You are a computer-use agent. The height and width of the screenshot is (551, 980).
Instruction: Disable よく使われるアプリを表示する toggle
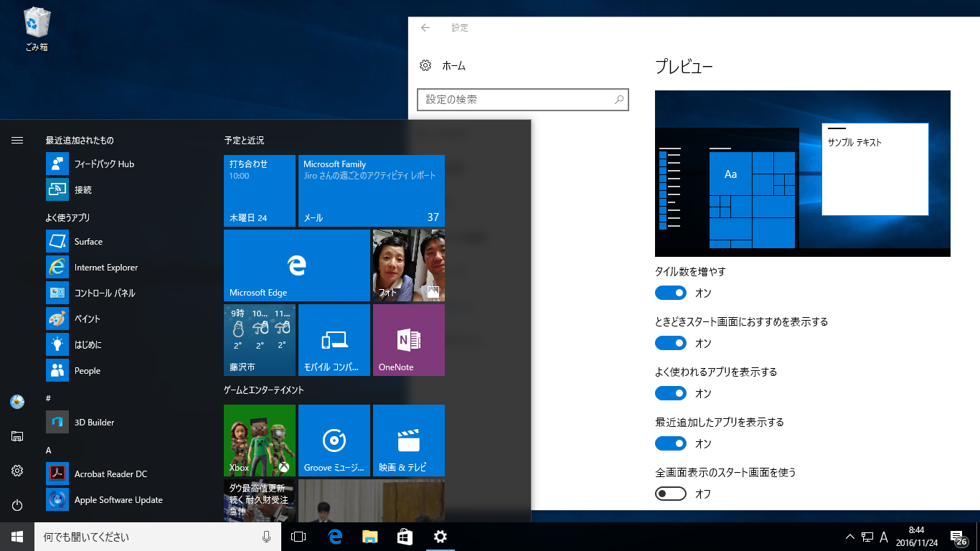pos(671,393)
